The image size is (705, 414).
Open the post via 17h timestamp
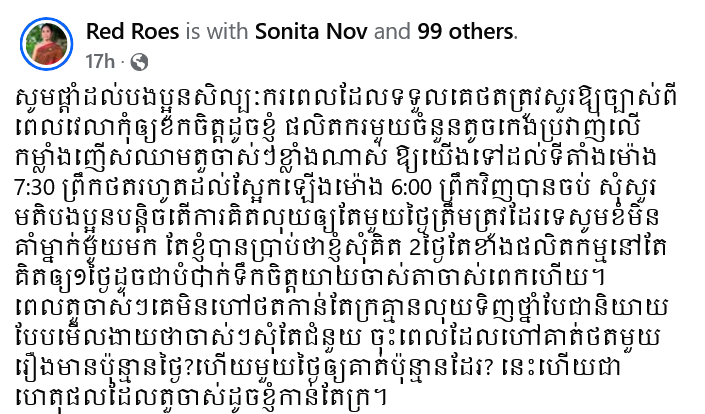(x=100, y=62)
